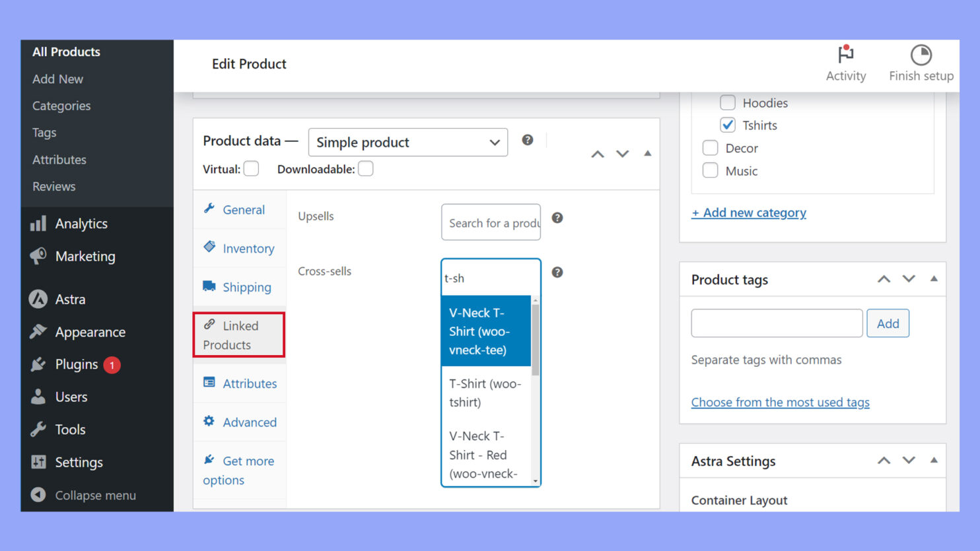Click the Analytics bar-chart icon
The height and width of the screenshot is (551, 980).
38,223
